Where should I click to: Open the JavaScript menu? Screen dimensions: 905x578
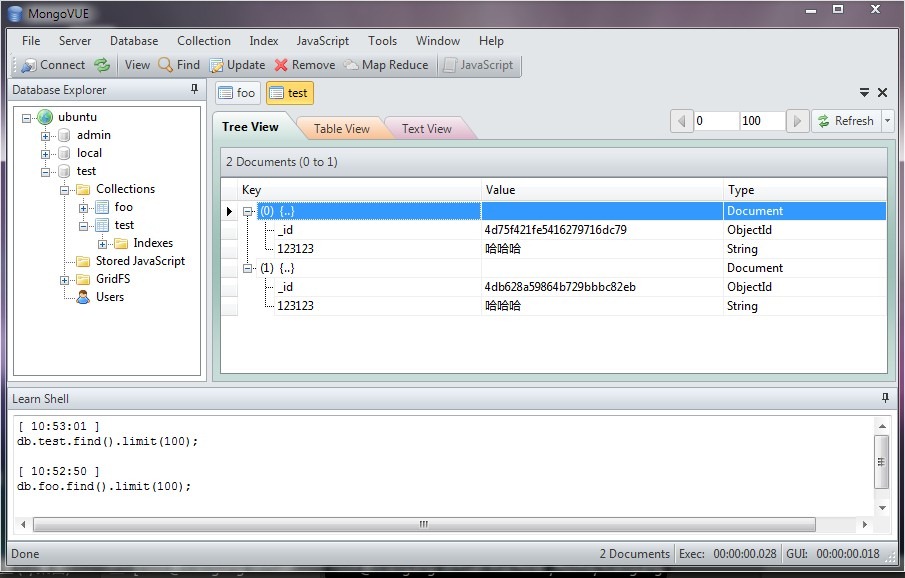(x=323, y=41)
